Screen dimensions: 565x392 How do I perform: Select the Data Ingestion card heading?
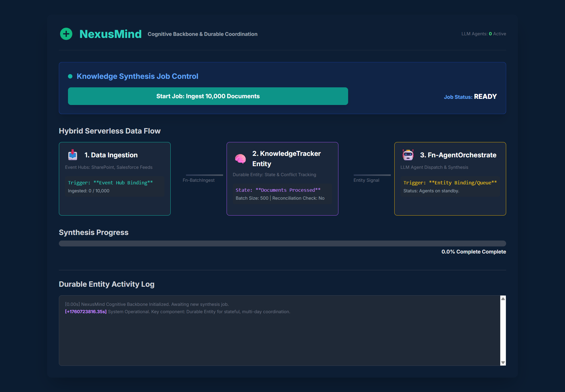(111, 155)
